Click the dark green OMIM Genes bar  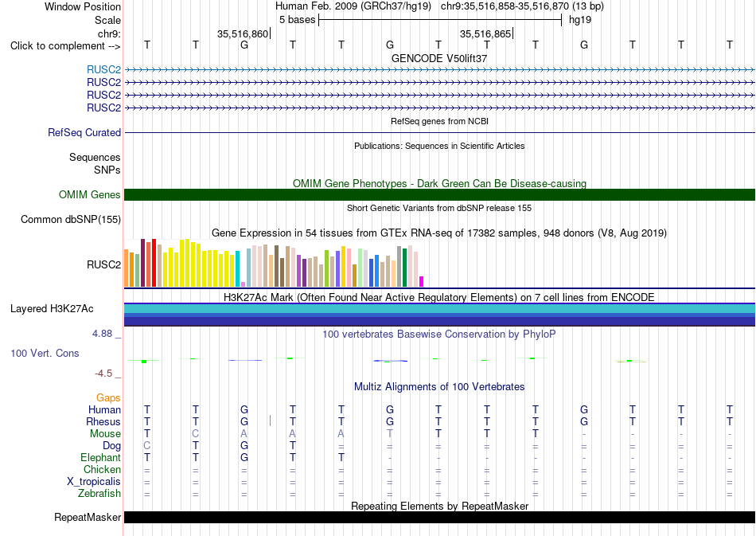(x=439, y=194)
